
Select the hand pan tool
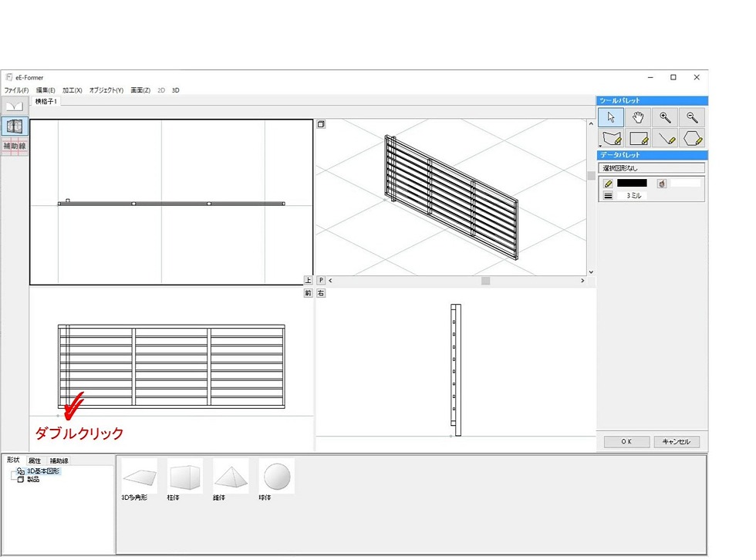point(638,117)
